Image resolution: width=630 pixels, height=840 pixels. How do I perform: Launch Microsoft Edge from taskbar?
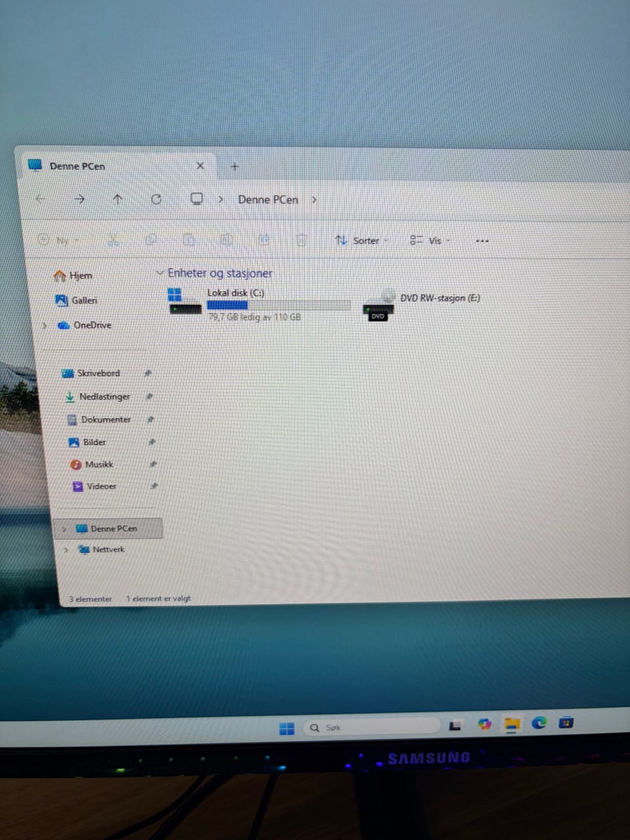[x=539, y=723]
